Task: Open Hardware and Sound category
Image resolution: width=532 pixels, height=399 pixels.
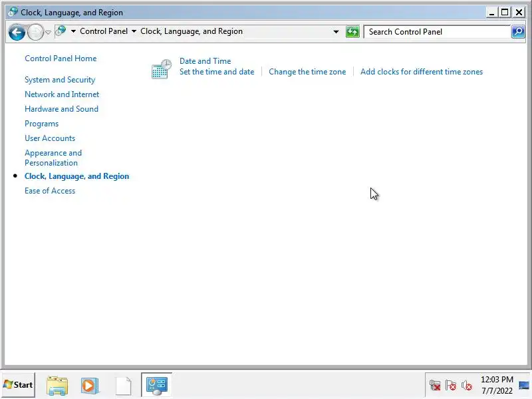Action: point(61,109)
